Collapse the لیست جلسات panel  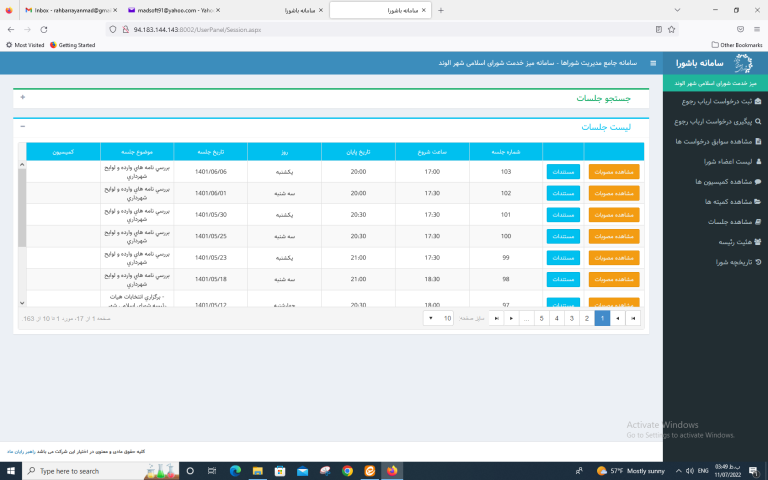(x=23, y=126)
